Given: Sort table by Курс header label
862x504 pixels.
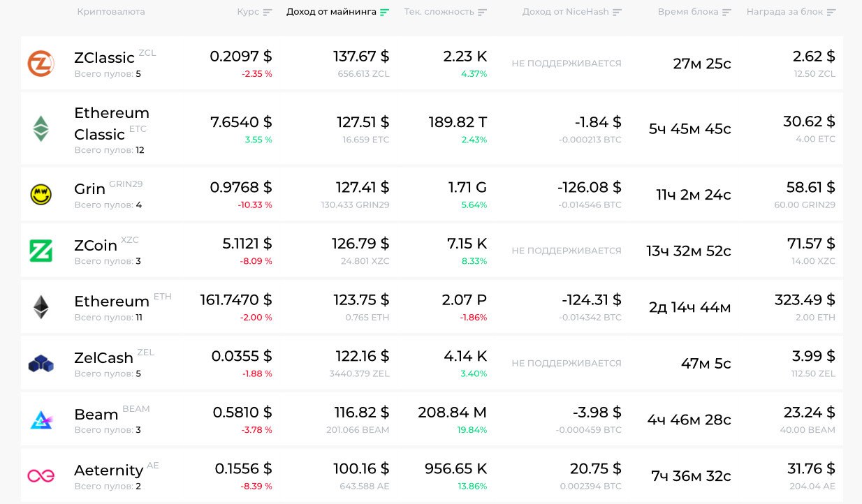Looking at the screenshot, I should point(248,12).
